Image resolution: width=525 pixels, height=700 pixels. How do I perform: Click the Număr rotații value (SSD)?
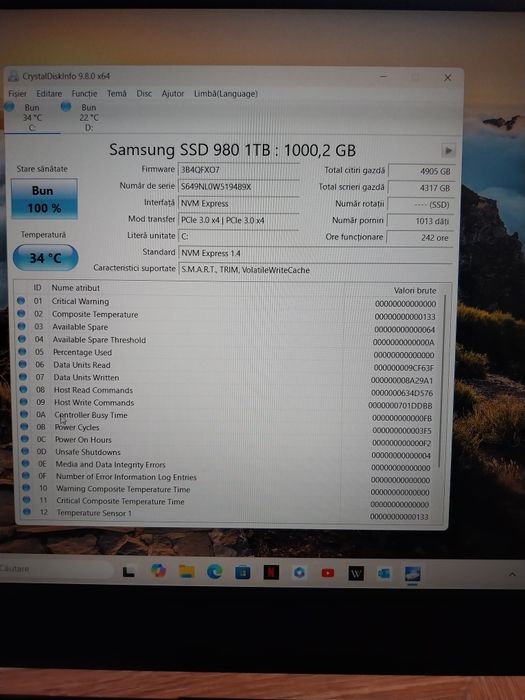point(421,204)
